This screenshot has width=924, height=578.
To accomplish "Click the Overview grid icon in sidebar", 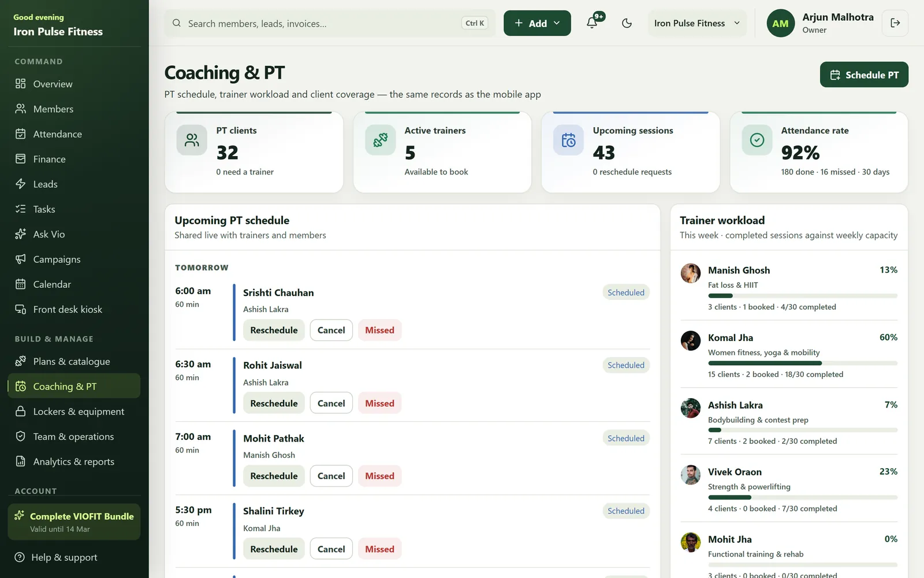I will point(21,84).
